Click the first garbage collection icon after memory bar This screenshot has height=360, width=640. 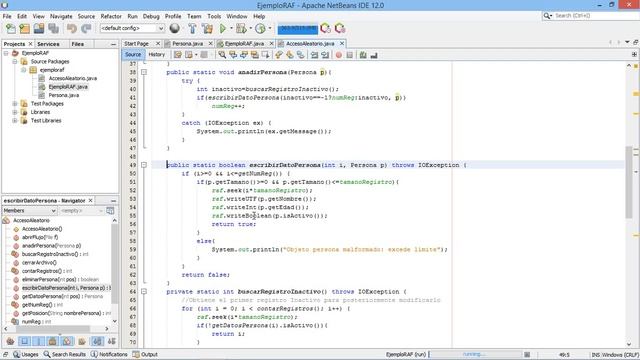(325, 29)
